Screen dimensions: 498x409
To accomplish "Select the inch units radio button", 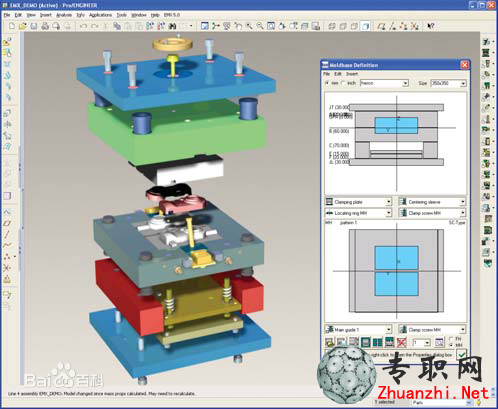I will pyautogui.click(x=344, y=83).
